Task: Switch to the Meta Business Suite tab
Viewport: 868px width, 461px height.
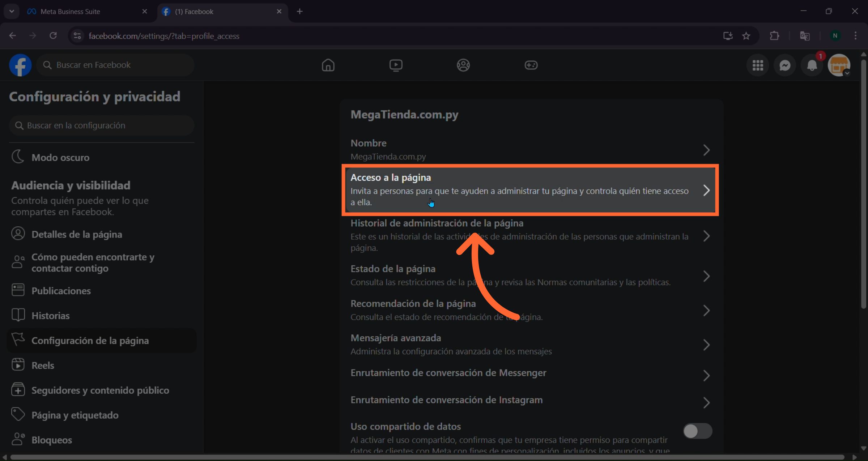Action: 70,11
